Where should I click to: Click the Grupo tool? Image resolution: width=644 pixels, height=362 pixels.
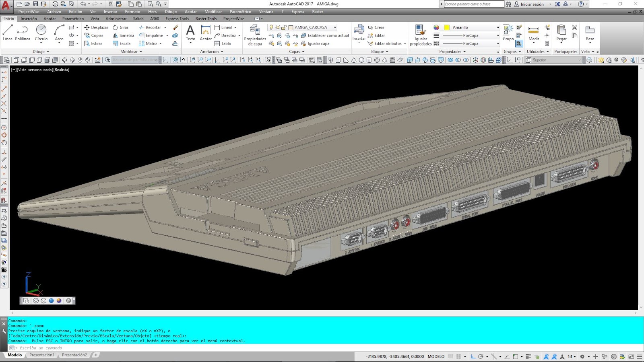point(508,33)
